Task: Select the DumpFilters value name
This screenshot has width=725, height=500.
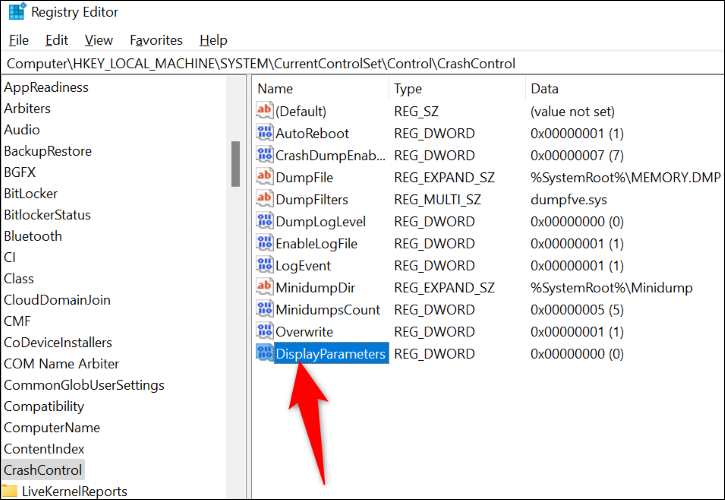Action: (x=312, y=199)
